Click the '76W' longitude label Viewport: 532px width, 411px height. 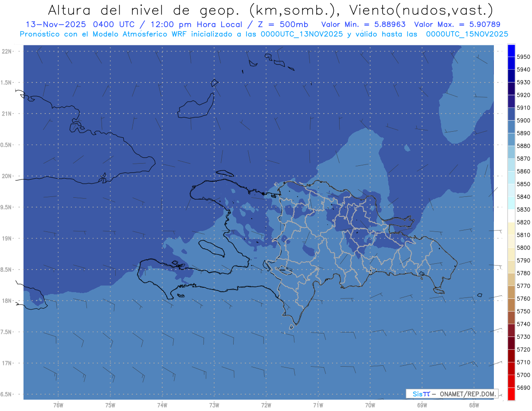click(58, 405)
